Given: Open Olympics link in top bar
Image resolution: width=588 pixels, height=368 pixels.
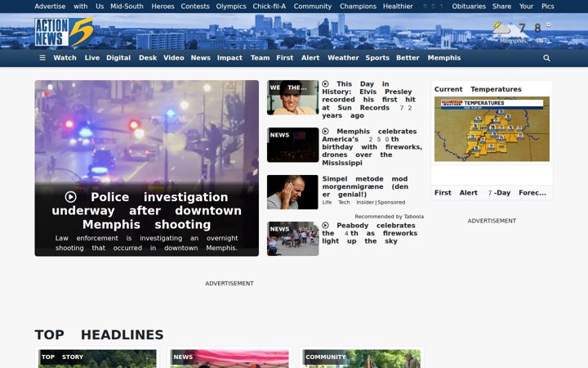Looking at the screenshot, I should point(231,7).
